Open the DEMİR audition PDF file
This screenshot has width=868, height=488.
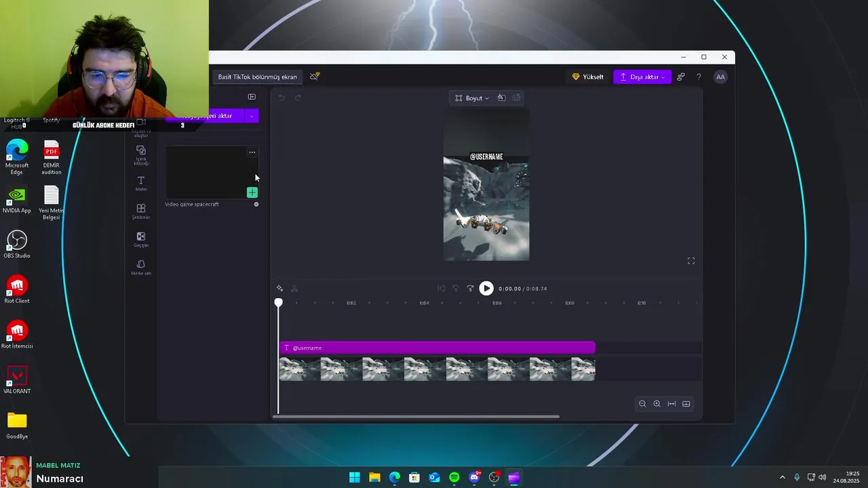[x=52, y=157]
